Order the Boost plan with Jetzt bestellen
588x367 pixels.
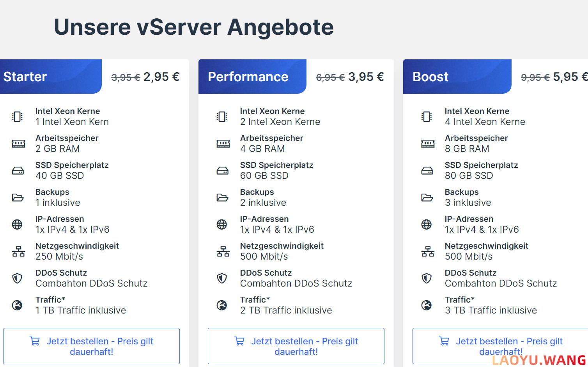(x=500, y=346)
